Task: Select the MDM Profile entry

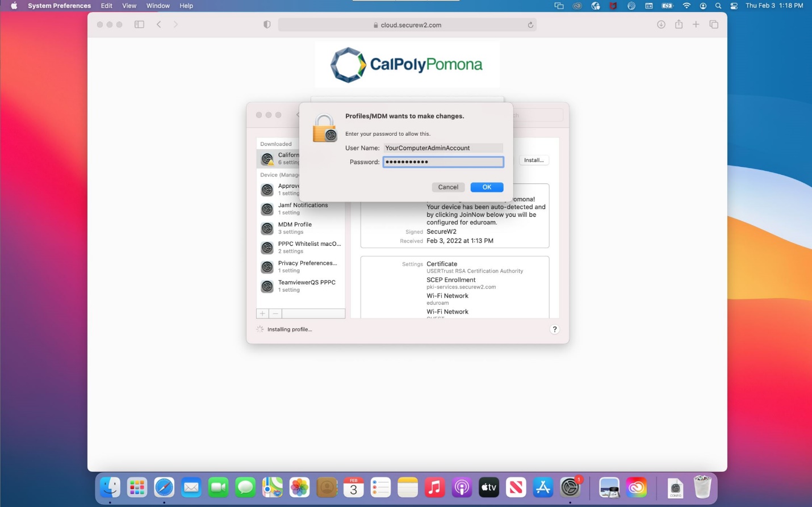Action: click(301, 228)
